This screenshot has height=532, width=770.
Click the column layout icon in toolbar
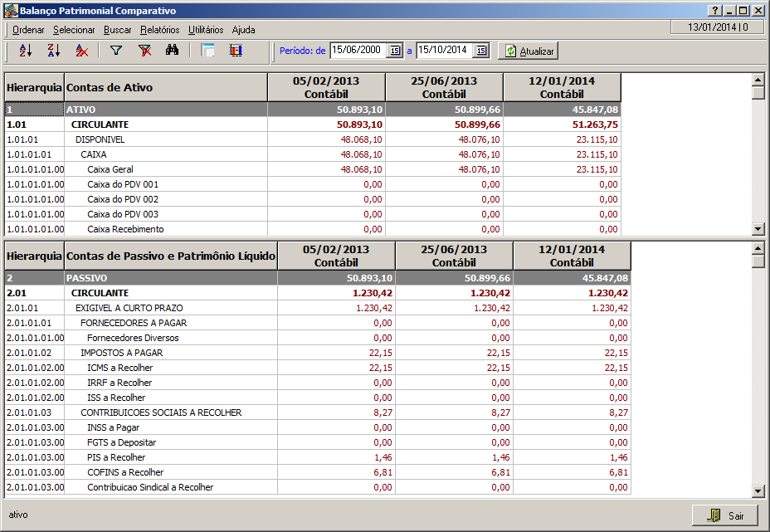(x=208, y=51)
